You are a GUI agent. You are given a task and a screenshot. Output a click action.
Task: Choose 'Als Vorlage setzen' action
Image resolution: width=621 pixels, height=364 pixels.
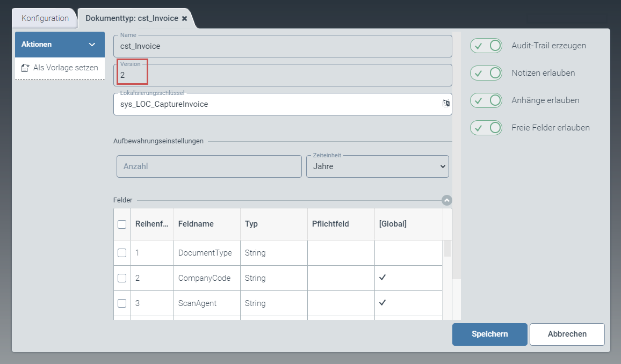pos(66,68)
